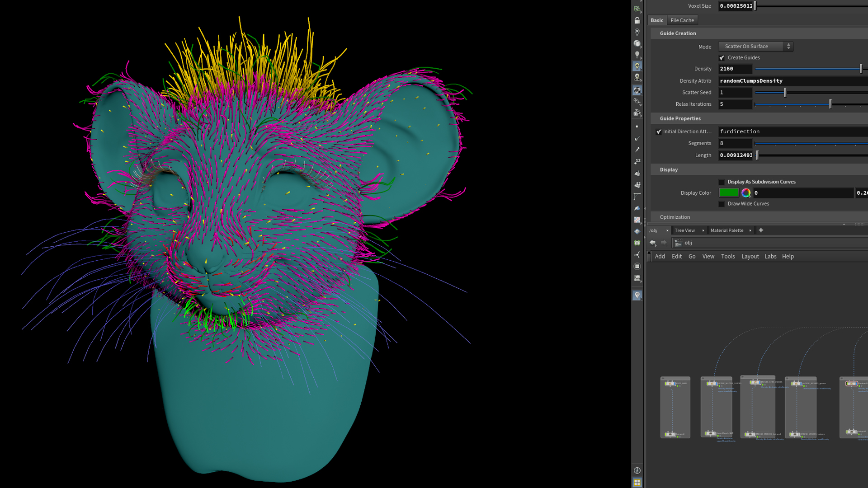Click the light bulb lighting icon
The height and width of the screenshot is (488, 868).
click(637, 55)
